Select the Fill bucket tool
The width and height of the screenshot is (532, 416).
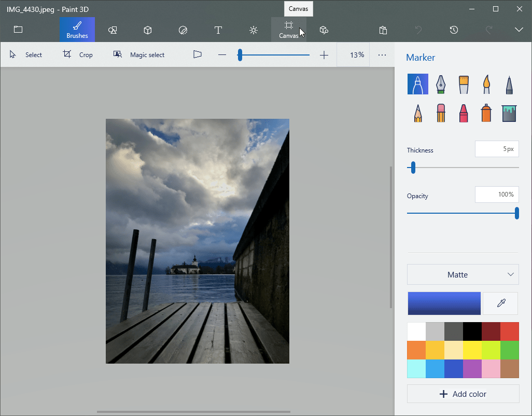point(509,113)
